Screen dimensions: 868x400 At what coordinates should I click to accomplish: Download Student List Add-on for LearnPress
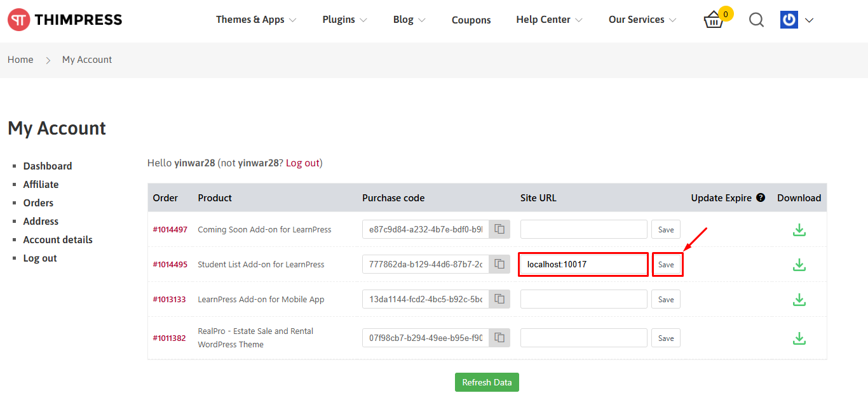(x=799, y=265)
